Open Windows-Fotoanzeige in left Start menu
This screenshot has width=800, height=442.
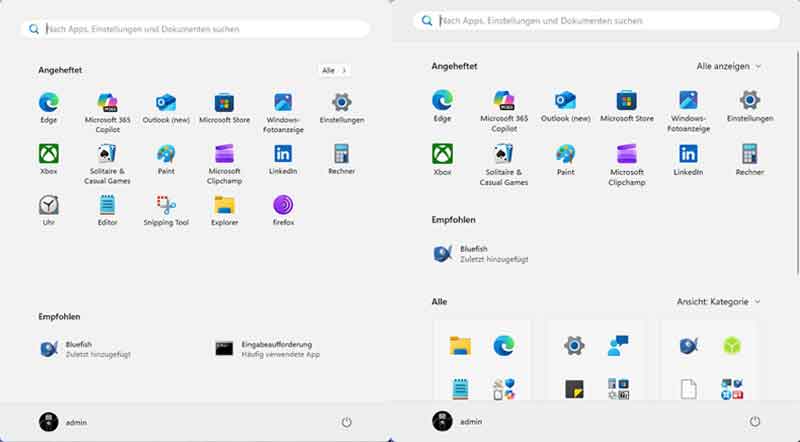point(283,113)
